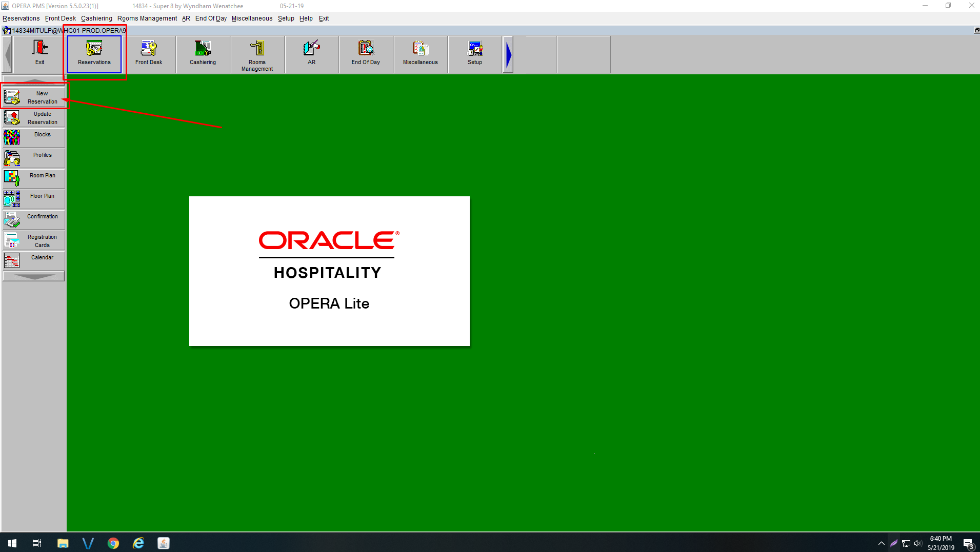This screenshot has width=980, height=552.
Task: Open the AR toolbar module
Action: (x=312, y=54)
